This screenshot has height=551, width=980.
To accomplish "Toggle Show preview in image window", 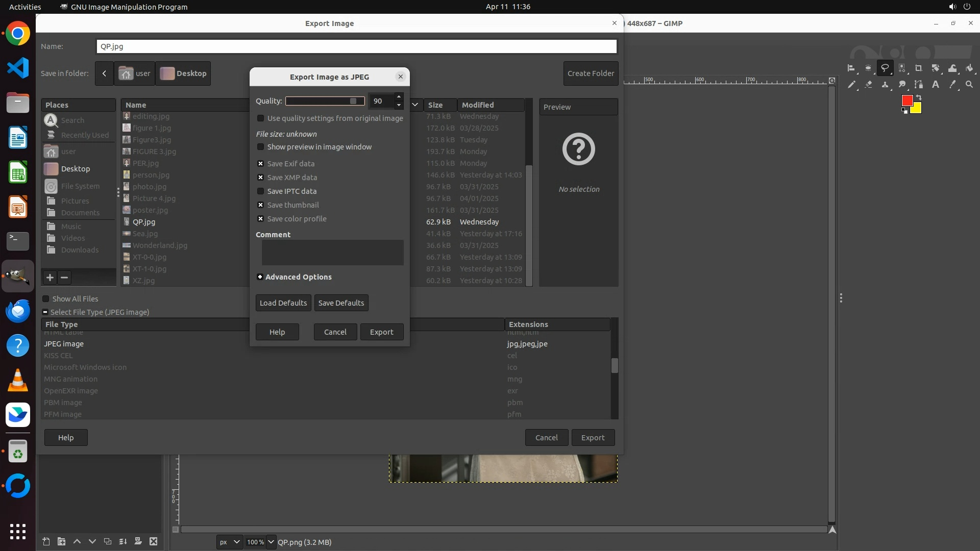I will pyautogui.click(x=261, y=147).
